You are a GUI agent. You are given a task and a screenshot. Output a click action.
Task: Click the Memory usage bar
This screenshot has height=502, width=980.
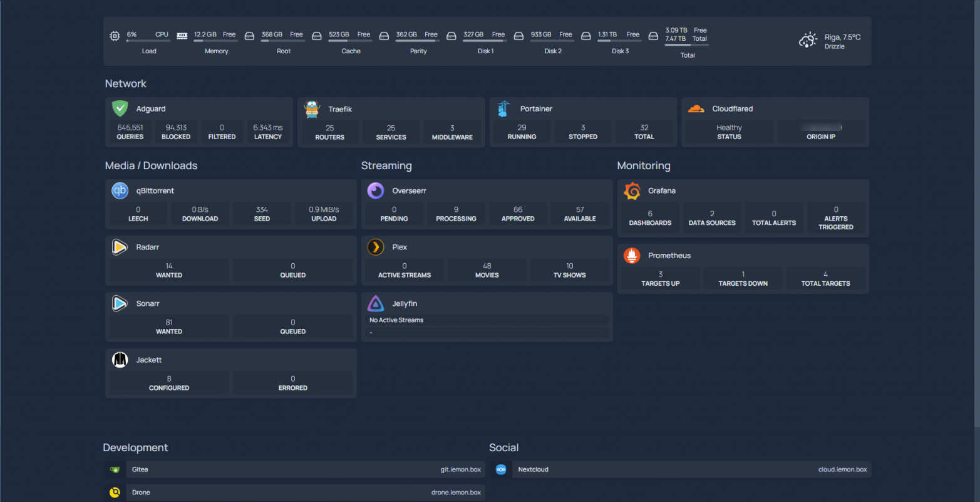pos(215,41)
